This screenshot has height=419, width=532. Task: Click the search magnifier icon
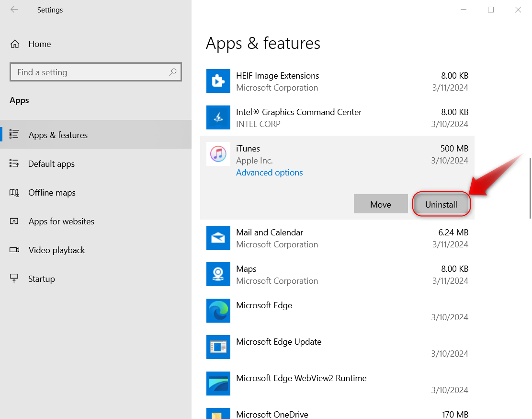173,72
